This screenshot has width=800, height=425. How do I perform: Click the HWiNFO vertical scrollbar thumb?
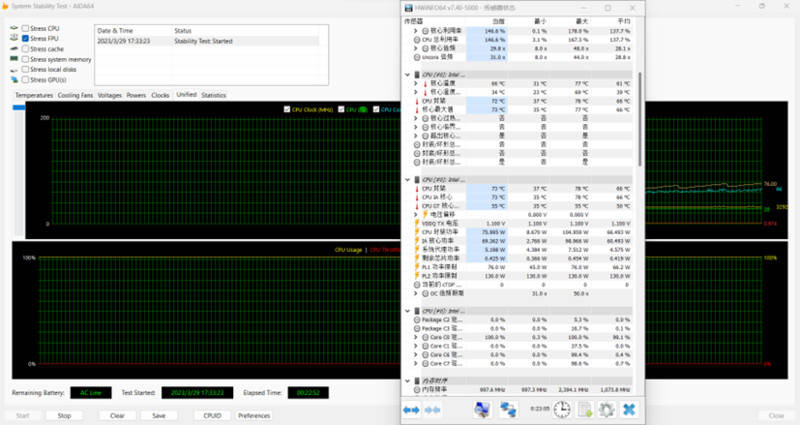tap(640, 119)
